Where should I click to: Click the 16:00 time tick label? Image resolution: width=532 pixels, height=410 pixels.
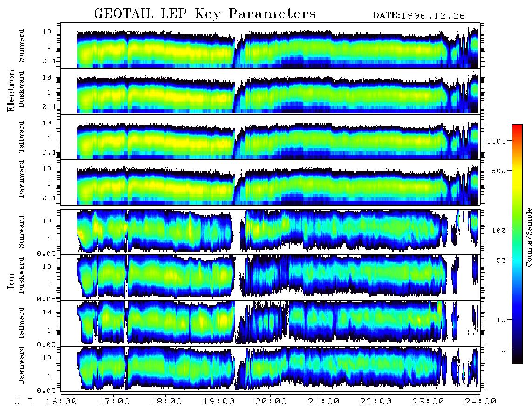click(62, 402)
